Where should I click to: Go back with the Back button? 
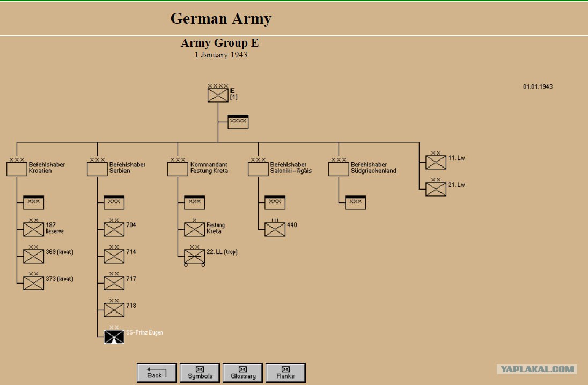pos(157,373)
